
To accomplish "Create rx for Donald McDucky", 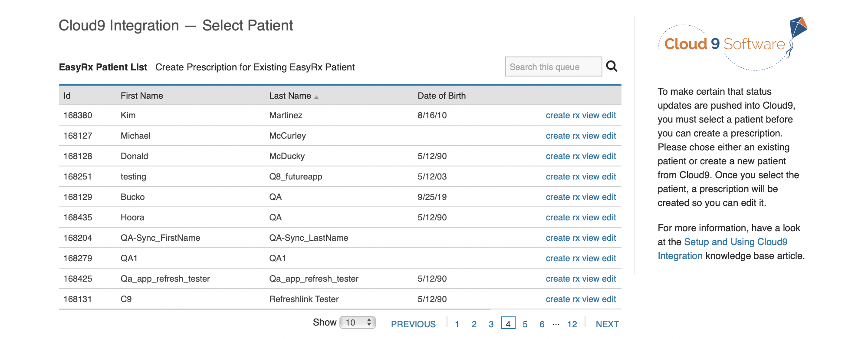I will pyautogui.click(x=562, y=156).
